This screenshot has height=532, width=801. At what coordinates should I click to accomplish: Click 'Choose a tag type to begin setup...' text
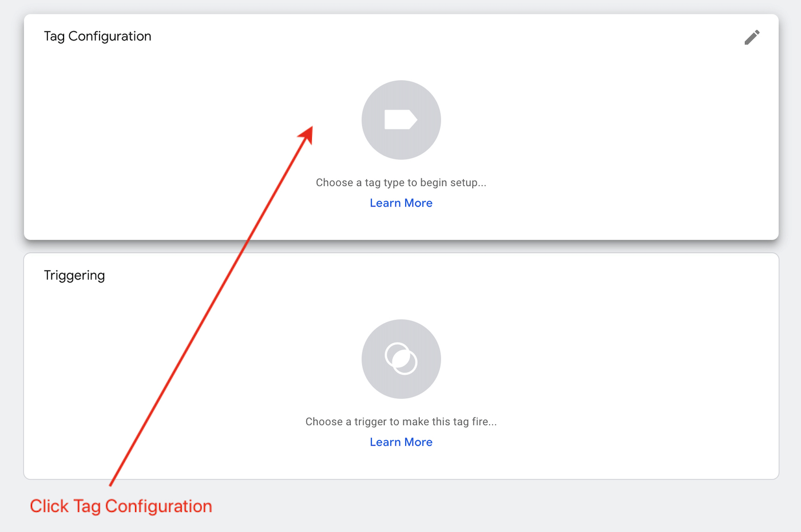click(x=401, y=182)
